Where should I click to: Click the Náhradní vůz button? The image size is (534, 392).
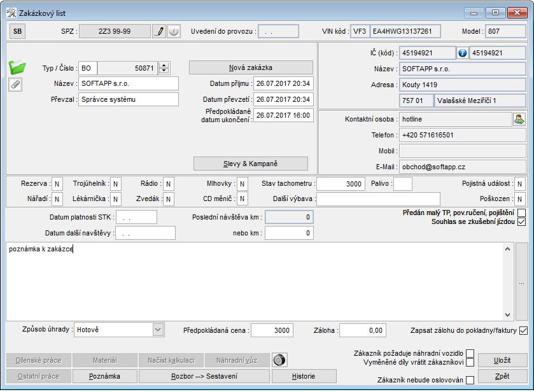click(237, 360)
